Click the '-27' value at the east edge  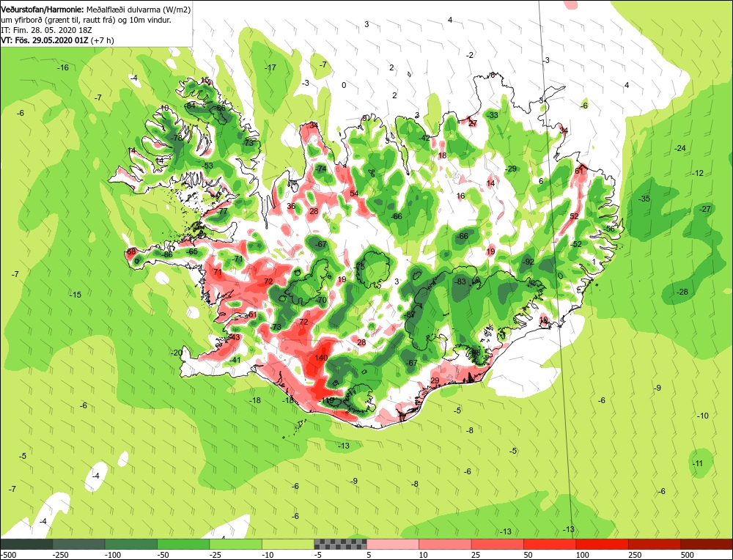click(x=705, y=209)
